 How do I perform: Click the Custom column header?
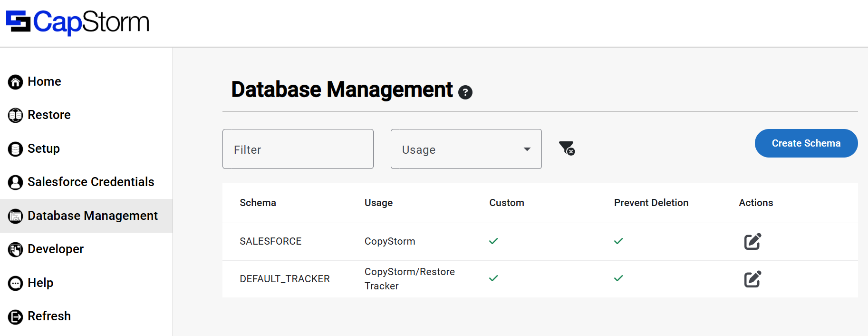pyautogui.click(x=507, y=203)
